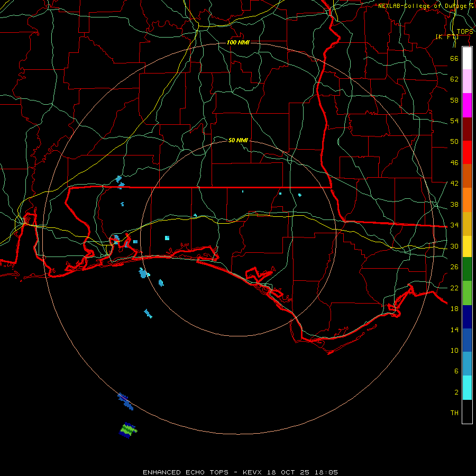476x476 pixels.
Task: Click the white swatch at top of legend
Action: 467,58
